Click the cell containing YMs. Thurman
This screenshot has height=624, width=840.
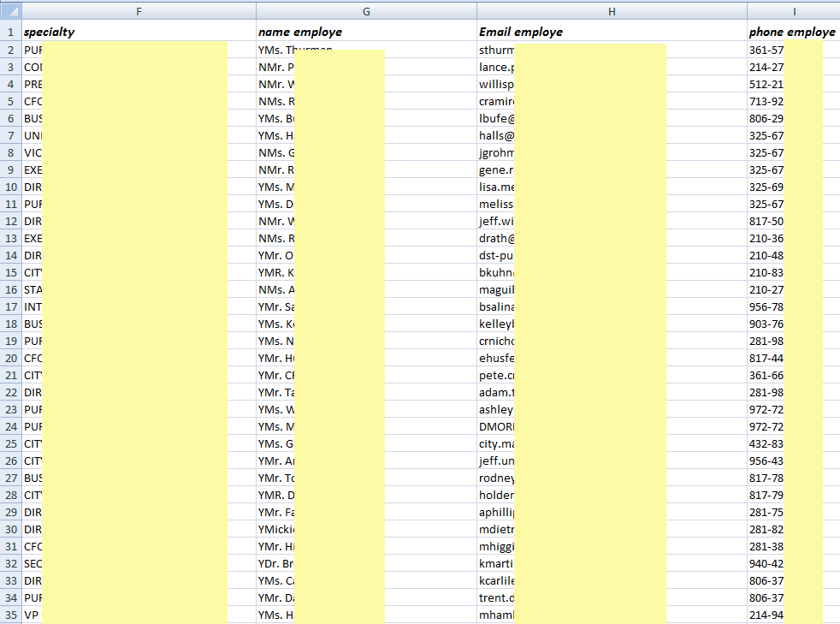click(291, 50)
